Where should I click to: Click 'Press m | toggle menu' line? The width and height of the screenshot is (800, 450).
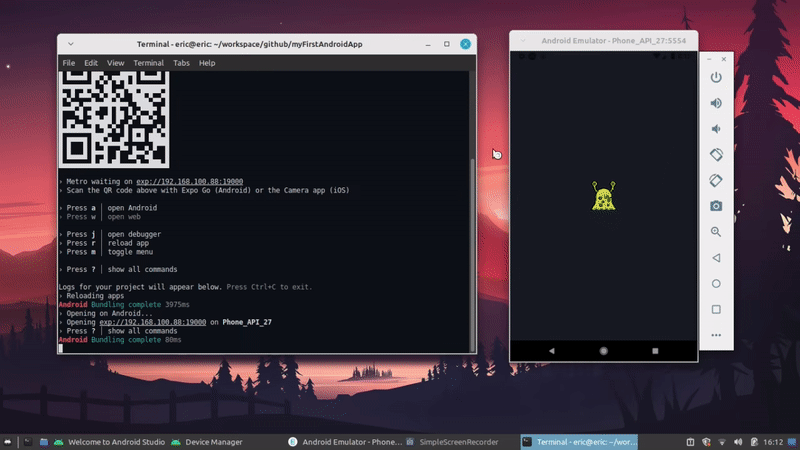[x=106, y=252]
